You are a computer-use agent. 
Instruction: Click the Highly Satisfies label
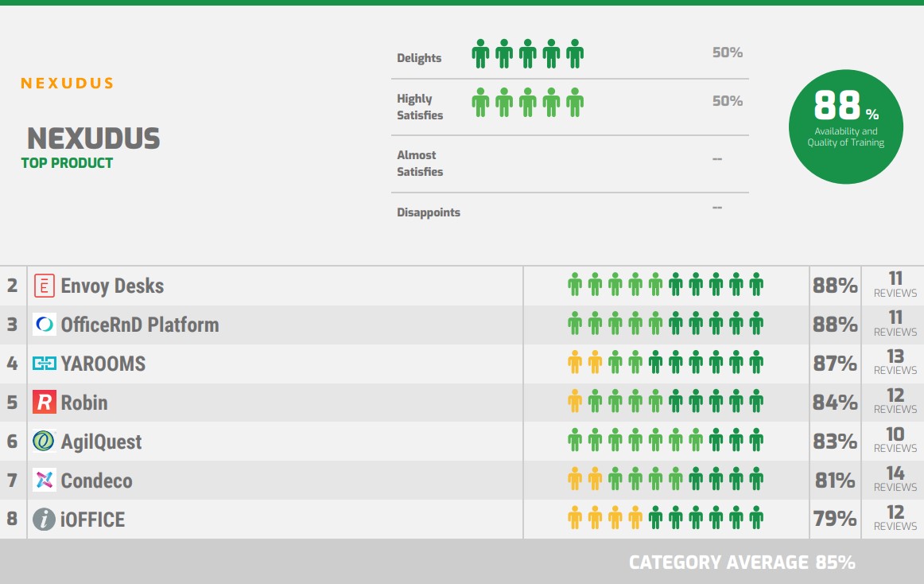(420, 107)
